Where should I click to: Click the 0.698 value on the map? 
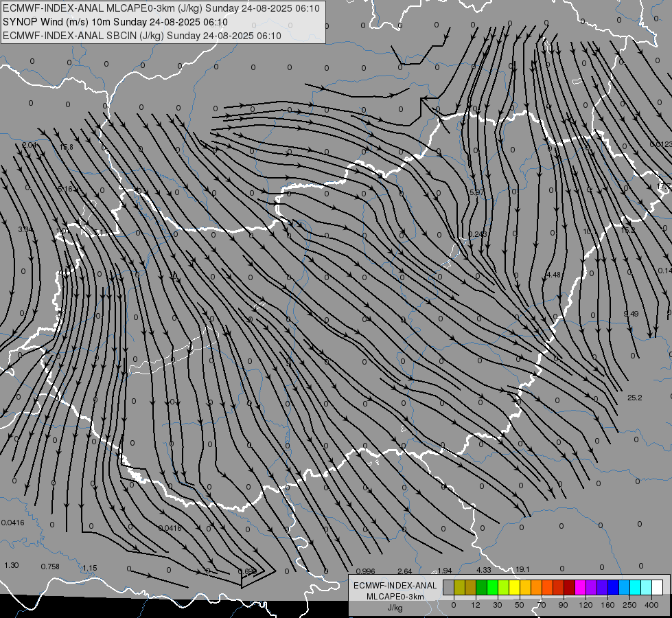(247, 571)
